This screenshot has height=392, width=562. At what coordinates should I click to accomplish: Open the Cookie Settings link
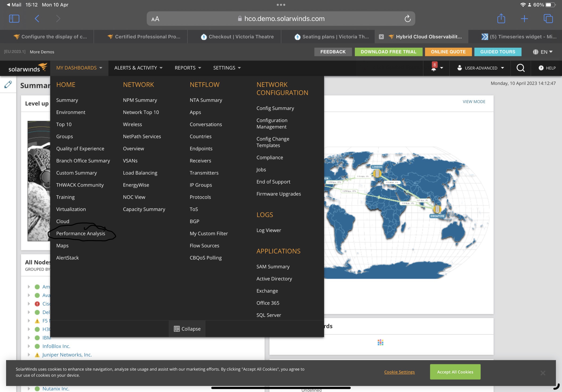point(399,372)
